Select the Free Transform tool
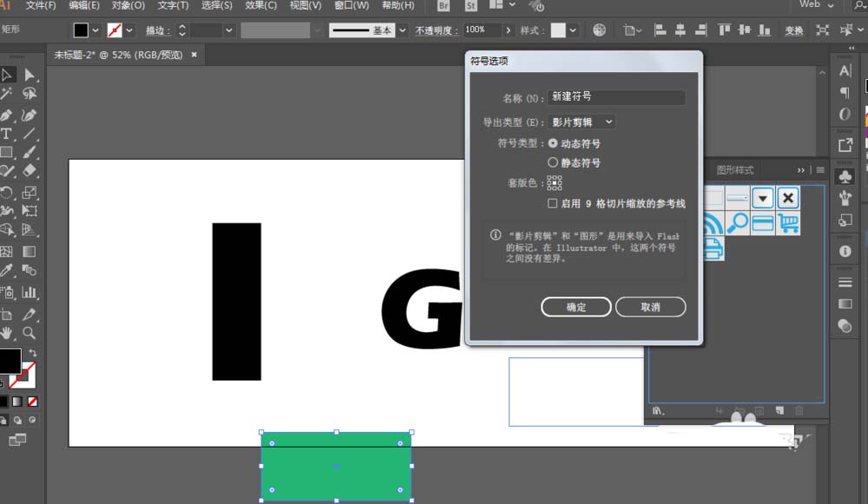Screen dimensions: 868x504 30,211
